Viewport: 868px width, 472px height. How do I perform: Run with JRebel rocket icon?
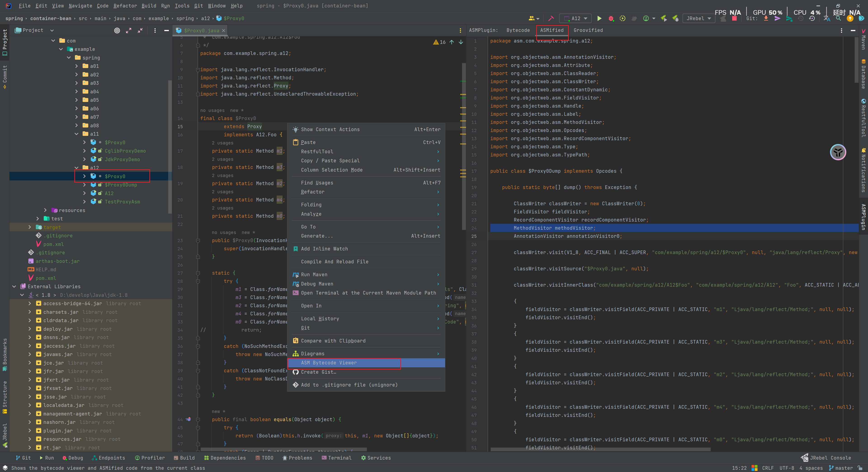click(663, 19)
